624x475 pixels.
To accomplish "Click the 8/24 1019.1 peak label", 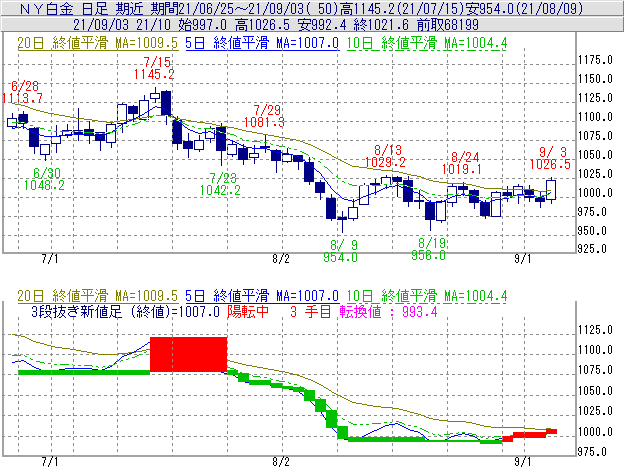I will (462, 163).
